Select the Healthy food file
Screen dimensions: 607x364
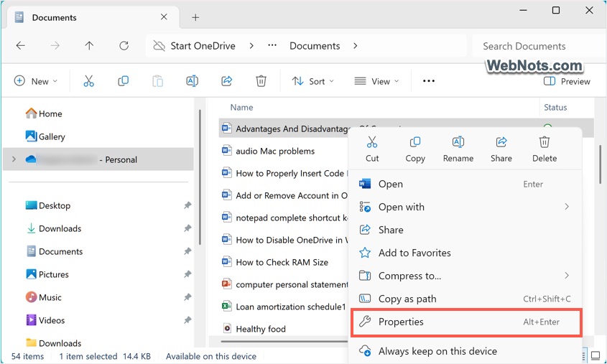coord(254,329)
